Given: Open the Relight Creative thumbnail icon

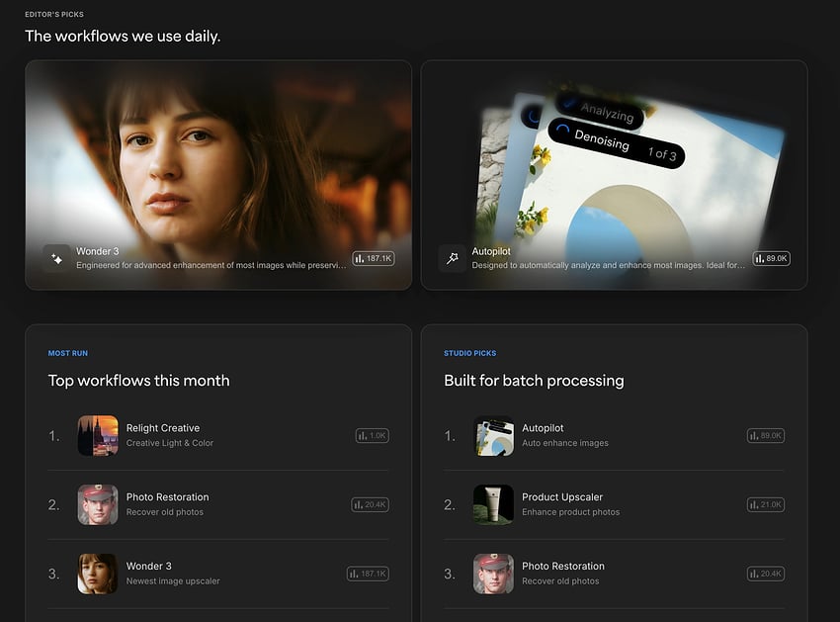Looking at the screenshot, I should (x=98, y=435).
